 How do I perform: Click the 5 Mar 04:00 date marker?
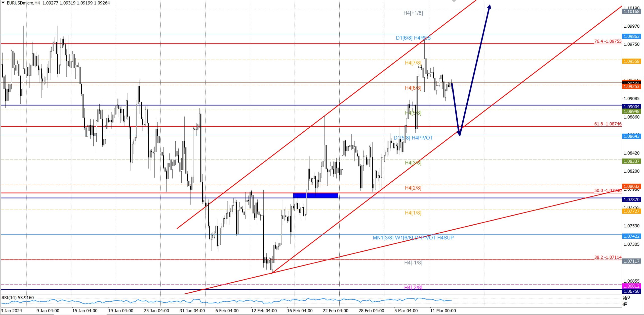pyautogui.click(x=406, y=311)
